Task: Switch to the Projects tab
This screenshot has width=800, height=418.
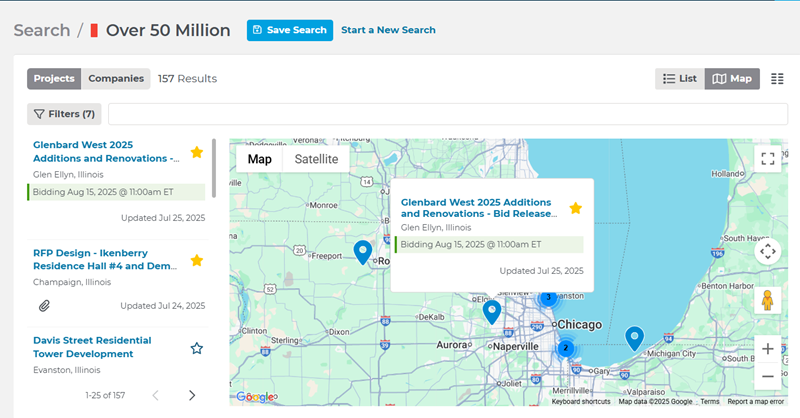Action: (x=54, y=79)
